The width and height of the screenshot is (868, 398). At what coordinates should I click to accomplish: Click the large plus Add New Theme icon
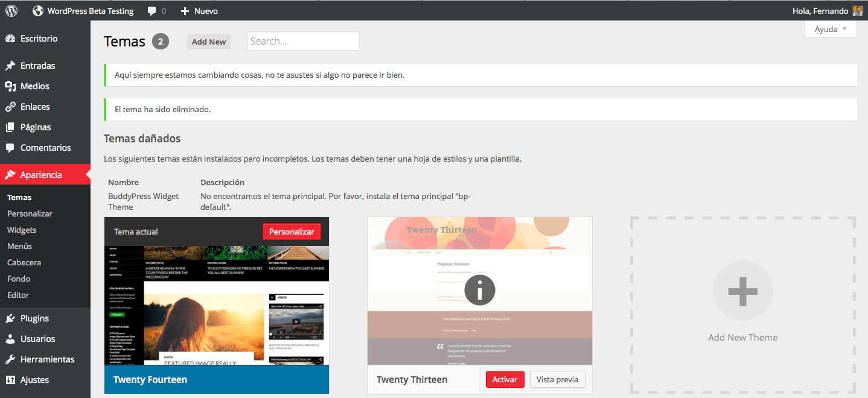point(742,291)
